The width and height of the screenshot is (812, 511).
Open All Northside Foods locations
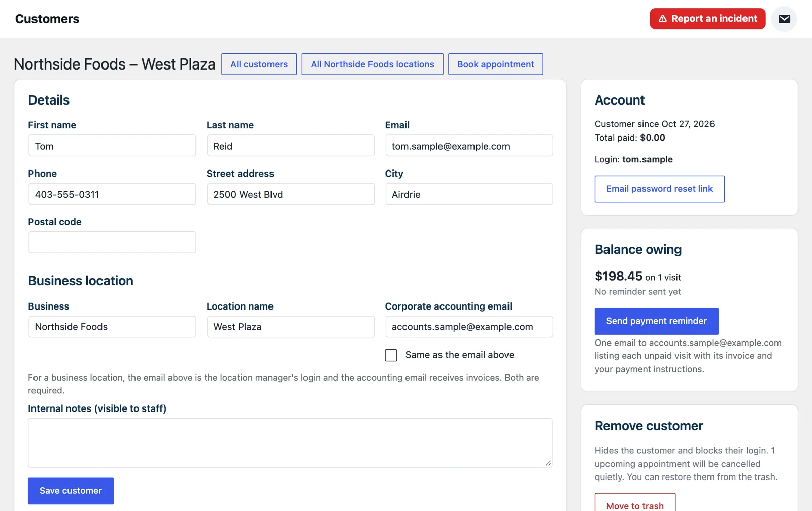click(373, 64)
